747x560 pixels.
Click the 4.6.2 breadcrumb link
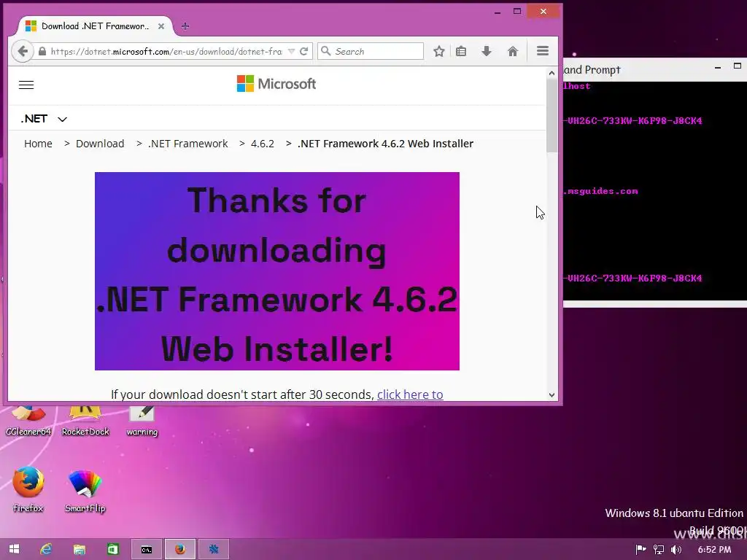click(x=263, y=144)
